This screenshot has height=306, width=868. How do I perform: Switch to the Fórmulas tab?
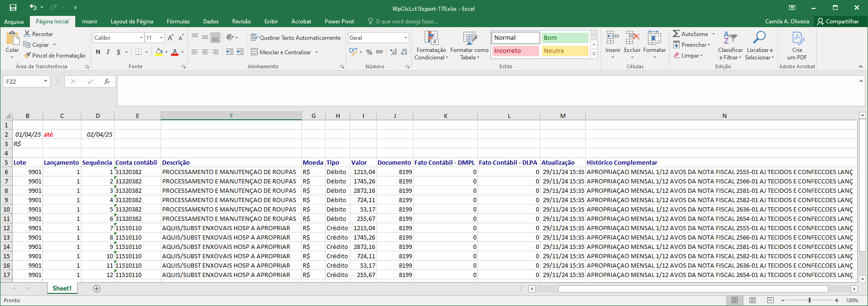[178, 22]
